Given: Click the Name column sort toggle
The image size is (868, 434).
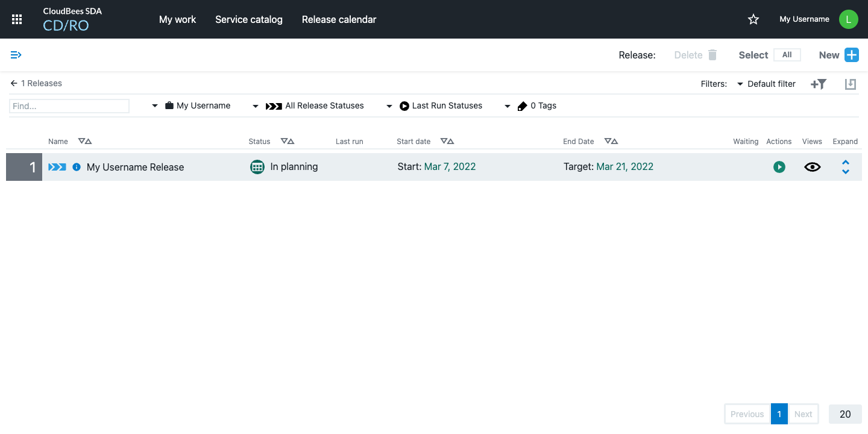Looking at the screenshot, I should (x=84, y=141).
